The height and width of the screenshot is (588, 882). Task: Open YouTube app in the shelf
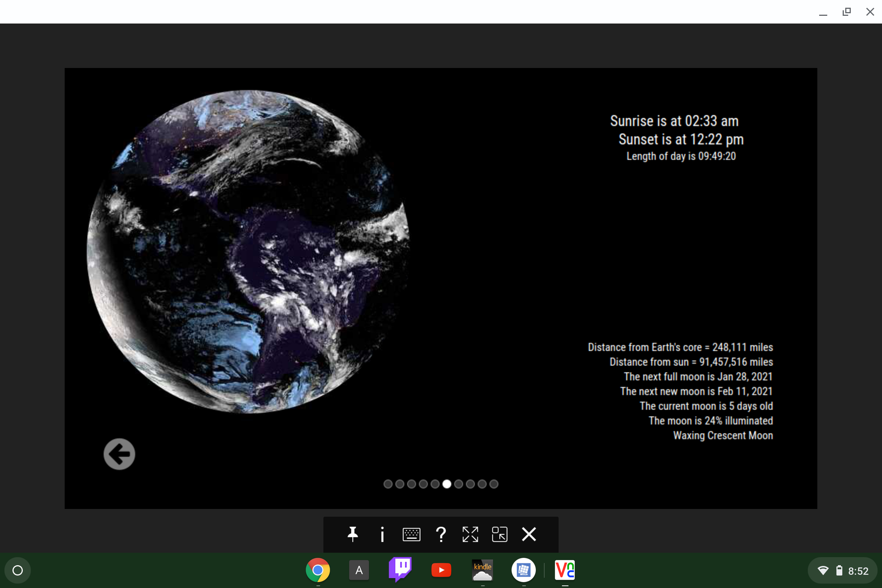pos(441,570)
